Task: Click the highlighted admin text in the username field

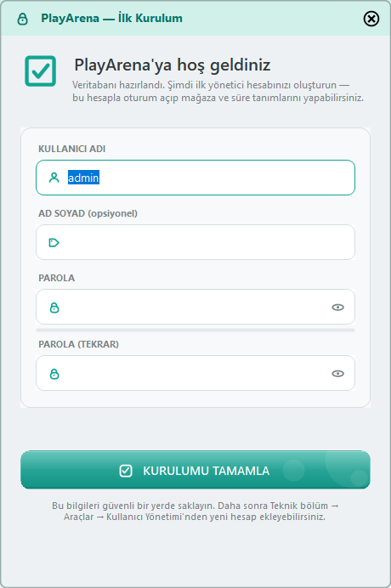Action: (x=83, y=178)
